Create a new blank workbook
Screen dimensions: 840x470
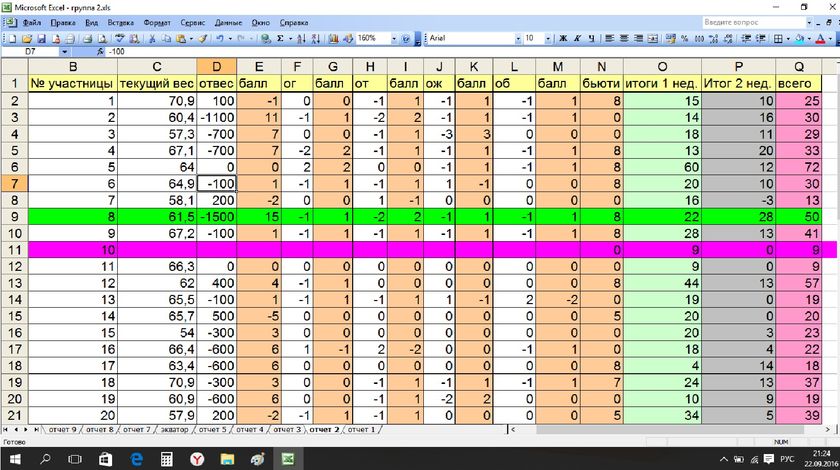(x=12, y=39)
